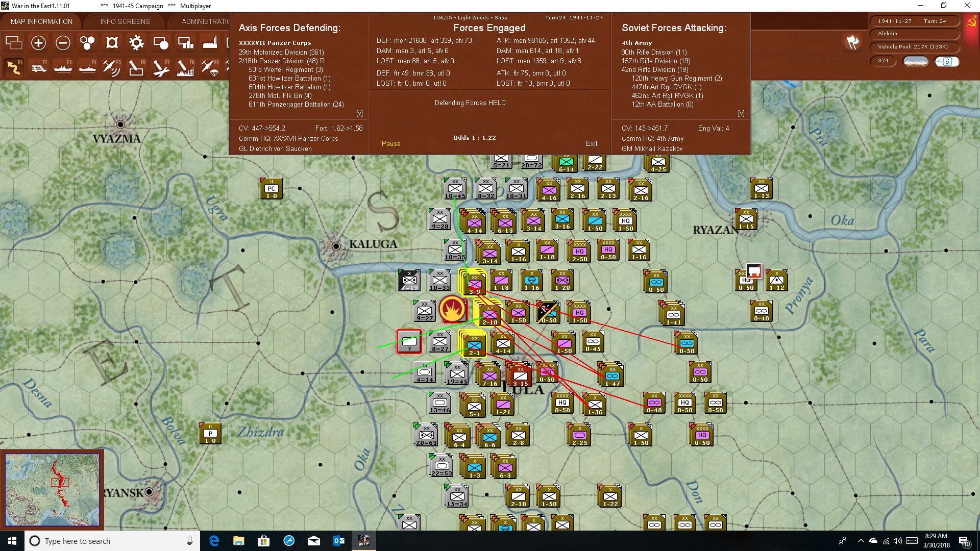Click the Vyazma city marker
Screen dimensions: 980x551
[120, 124]
